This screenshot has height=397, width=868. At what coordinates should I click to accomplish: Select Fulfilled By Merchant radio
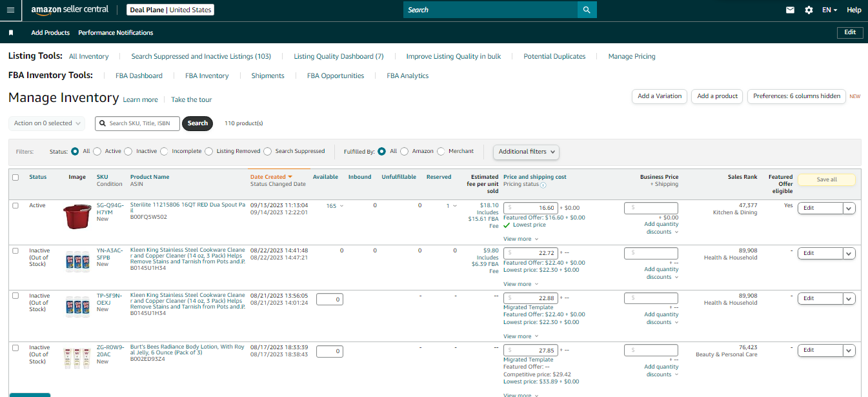441,151
